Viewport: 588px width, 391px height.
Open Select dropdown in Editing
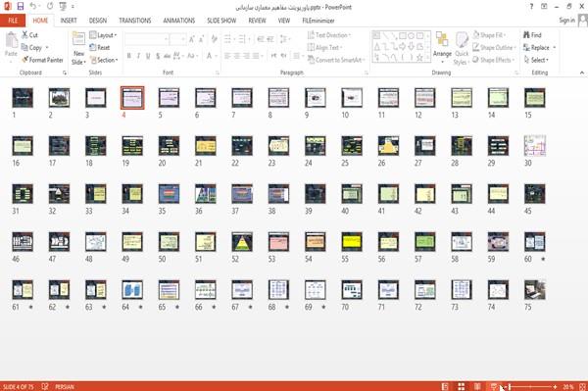(x=536, y=60)
